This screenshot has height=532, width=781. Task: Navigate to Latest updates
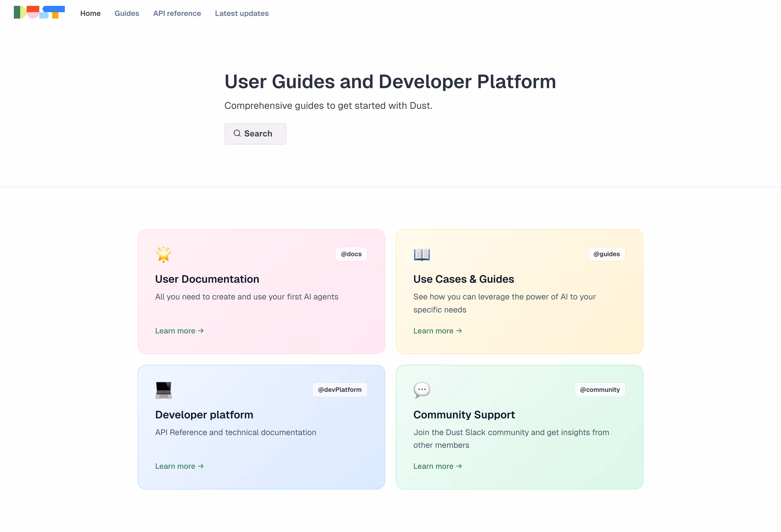pos(242,14)
